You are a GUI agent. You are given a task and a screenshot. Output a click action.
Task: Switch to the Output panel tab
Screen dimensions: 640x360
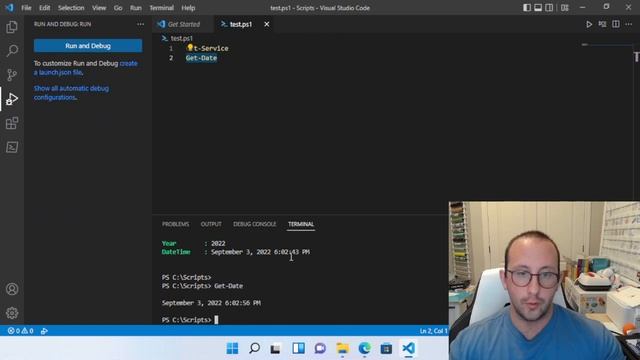coord(211,224)
